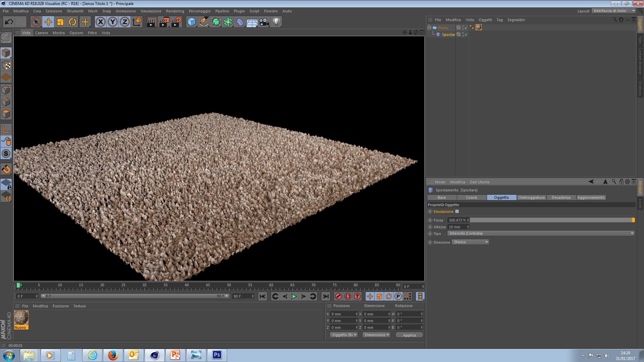The width and height of the screenshot is (644, 362).
Task: Switch to the Ombreggiatura tab
Action: coord(531,197)
